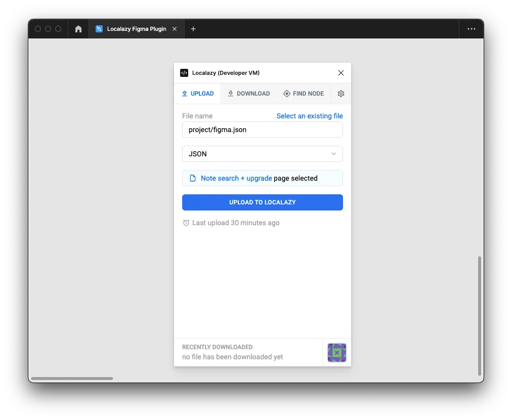Click inside the project/figma.json file name field
The height and width of the screenshot is (420, 512).
262,130
